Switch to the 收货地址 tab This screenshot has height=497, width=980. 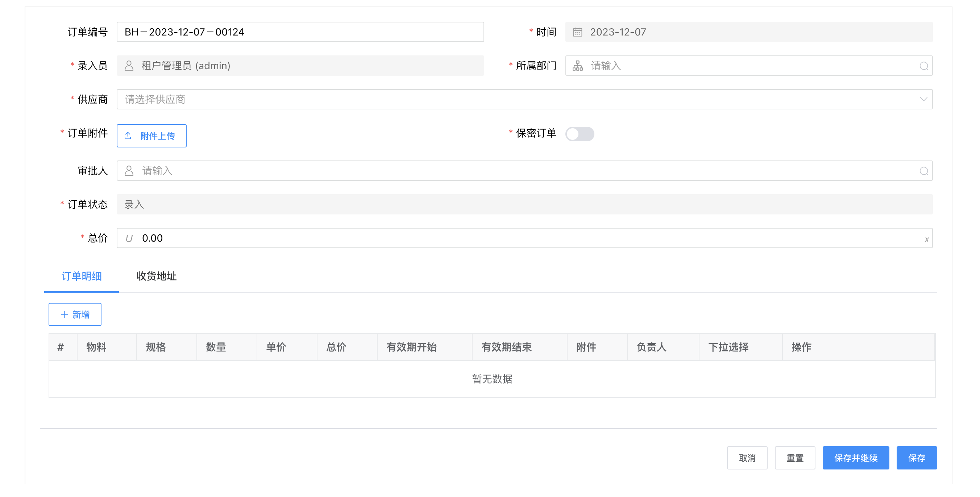156,276
